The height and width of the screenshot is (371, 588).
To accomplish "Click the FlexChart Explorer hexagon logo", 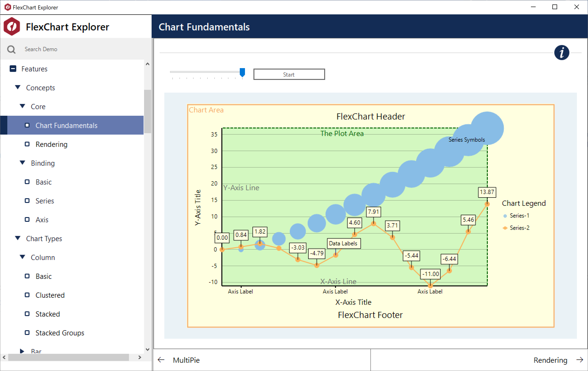I will click(x=12, y=27).
